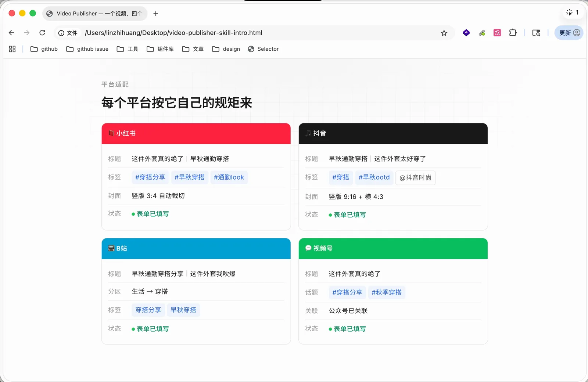Image resolution: width=588 pixels, height=382 pixels.
Task: Click the spinner indicator at top right
Action: pyautogui.click(x=572, y=12)
